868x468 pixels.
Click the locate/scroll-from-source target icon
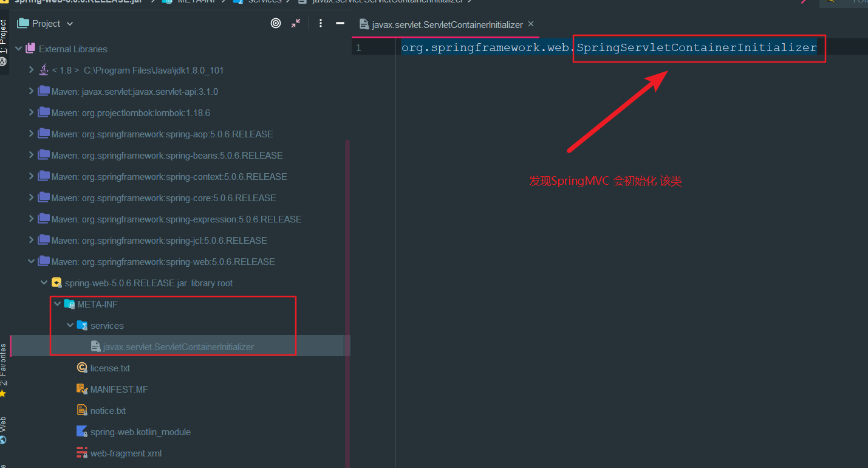[x=276, y=23]
